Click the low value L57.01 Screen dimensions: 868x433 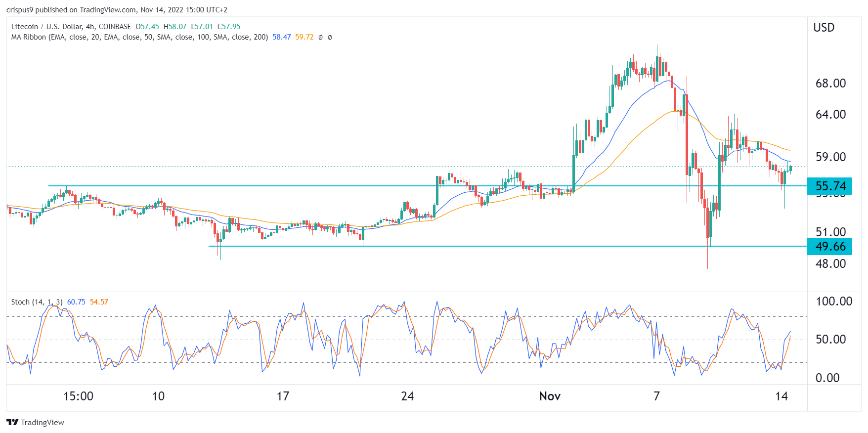coord(202,27)
